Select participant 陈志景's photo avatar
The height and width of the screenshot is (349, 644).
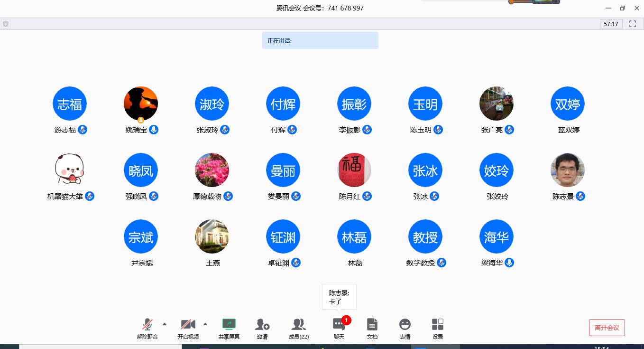click(x=567, y=170)
